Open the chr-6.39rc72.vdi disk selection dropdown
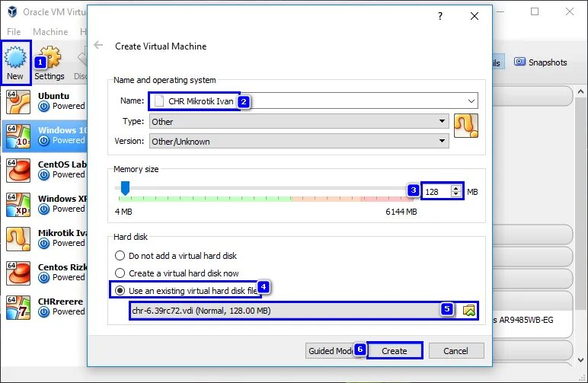This screenshot has width=588, height=383. 292,311
